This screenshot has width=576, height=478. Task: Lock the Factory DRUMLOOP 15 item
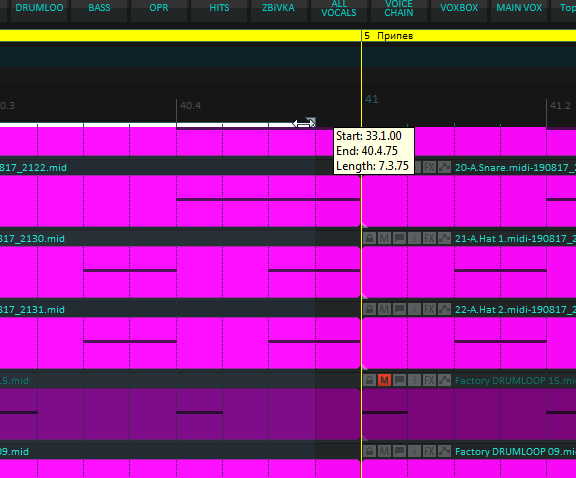point(369,380)
